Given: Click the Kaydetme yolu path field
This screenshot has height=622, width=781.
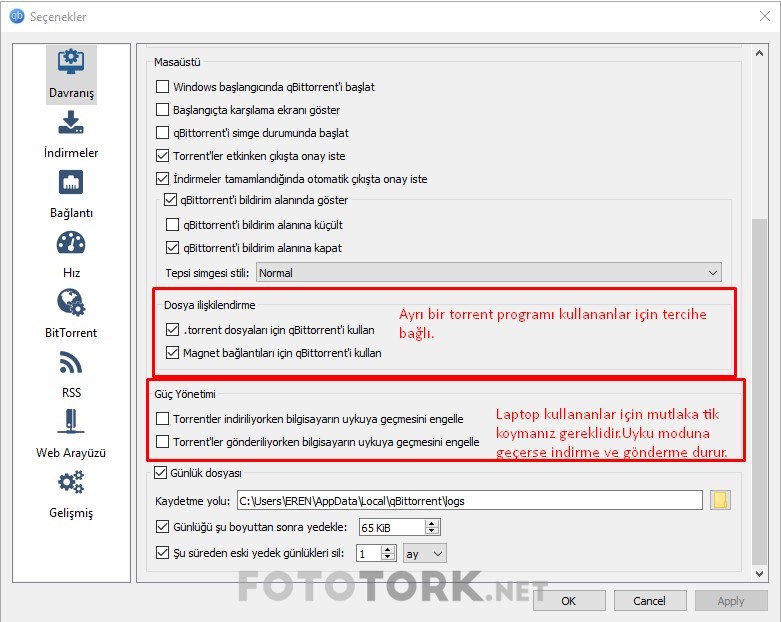Looking at the screenshot, I should 470,500.
